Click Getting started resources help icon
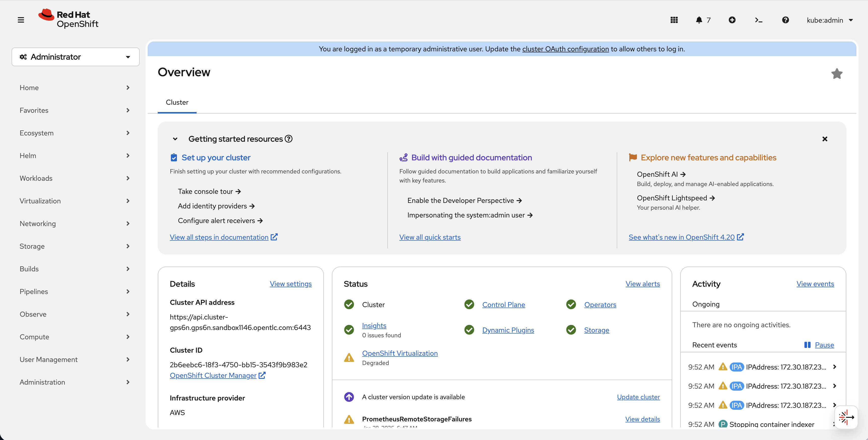868x440 pixels. click(x=288, y=139)
